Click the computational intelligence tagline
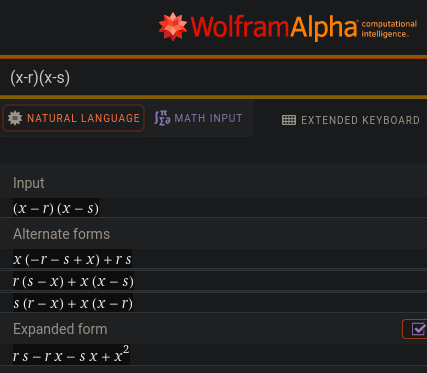This screenshot has width=427, height=373. [389, 29]
